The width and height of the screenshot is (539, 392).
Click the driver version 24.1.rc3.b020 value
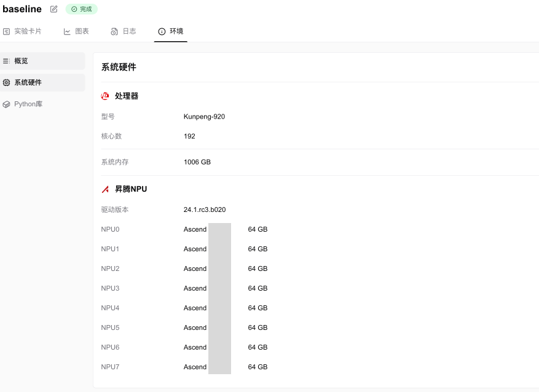[205, 210]
